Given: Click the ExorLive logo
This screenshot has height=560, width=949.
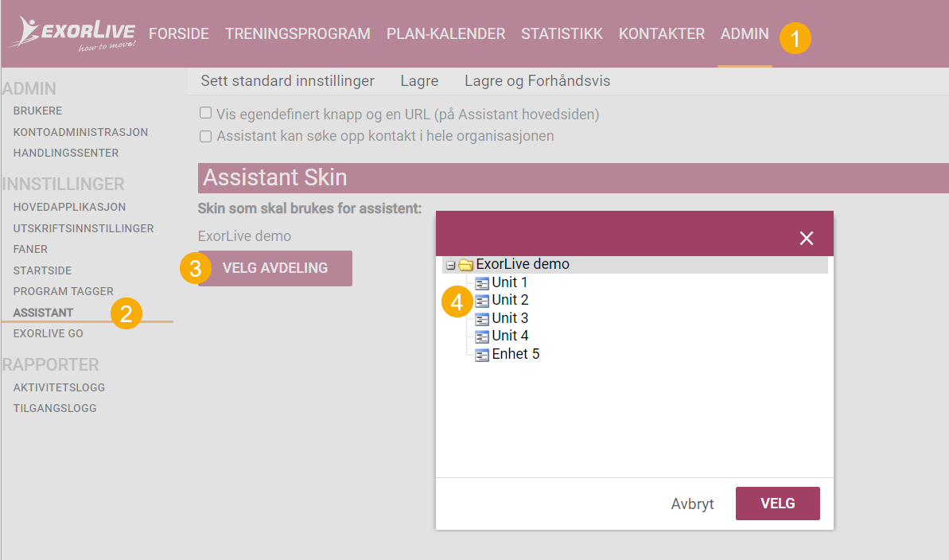Looking at the screenshot, I should pos(72,33).
